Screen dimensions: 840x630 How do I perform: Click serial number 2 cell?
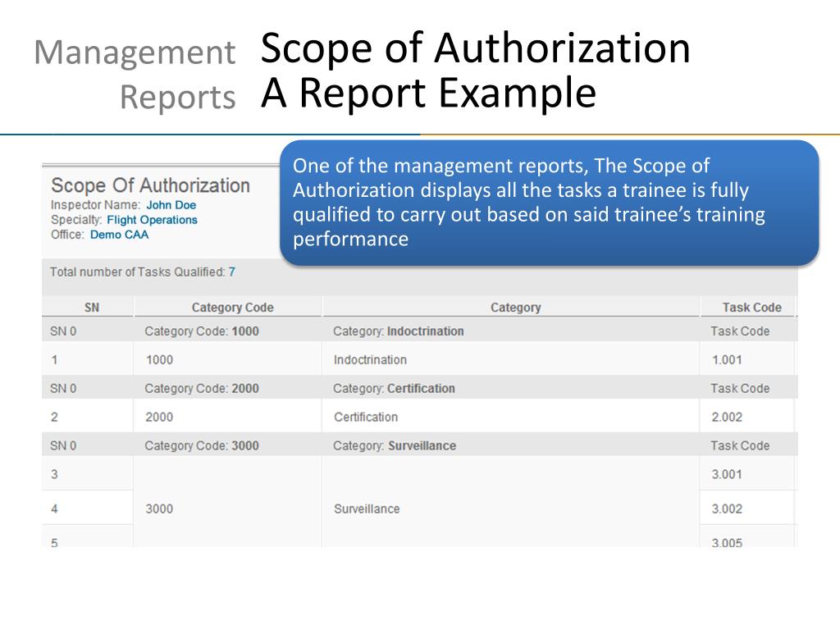tap(87, 417)
